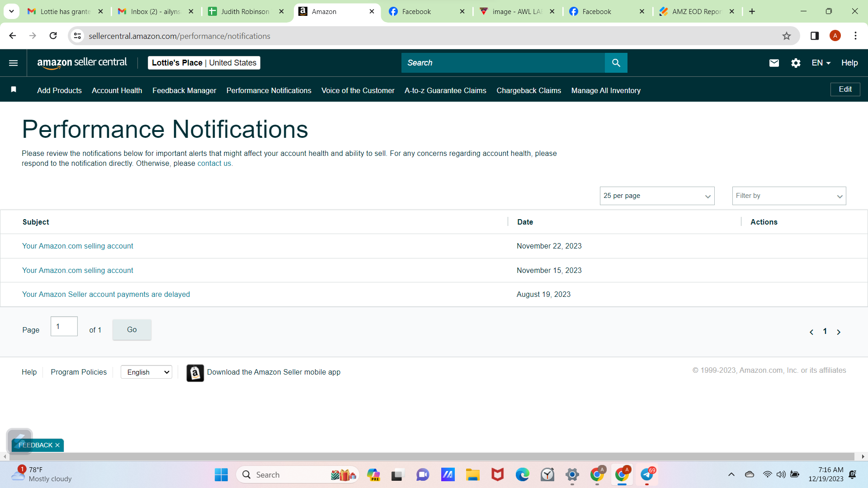Click the footer Help link

coord(29,372)
